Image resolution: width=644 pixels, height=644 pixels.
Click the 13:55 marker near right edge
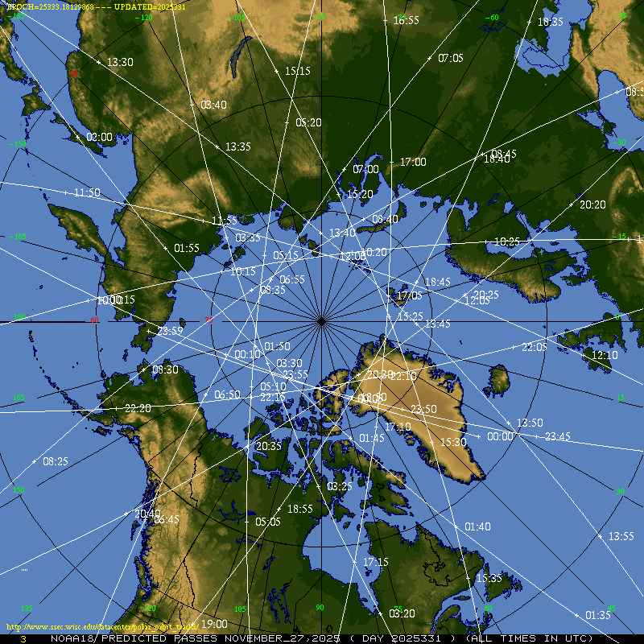click(621, 536)
